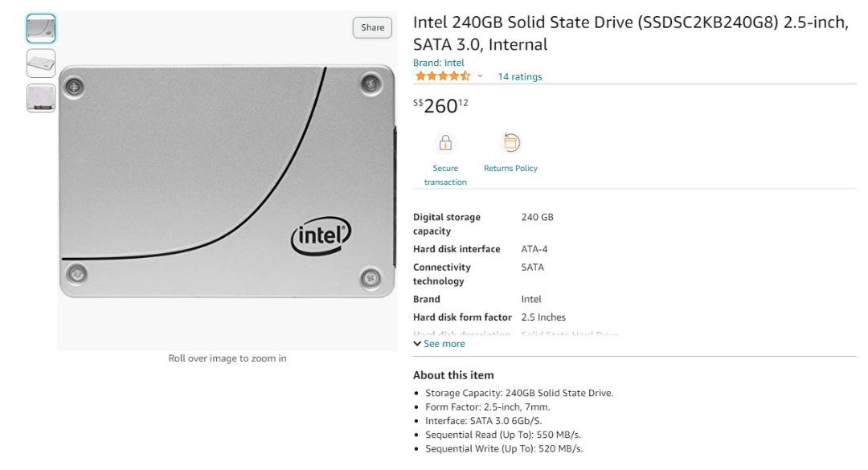This screenshot has width=868, height=470.
Task: Click the Returns Policy text label
Action: pyautogui.click(x=510, y=168)
